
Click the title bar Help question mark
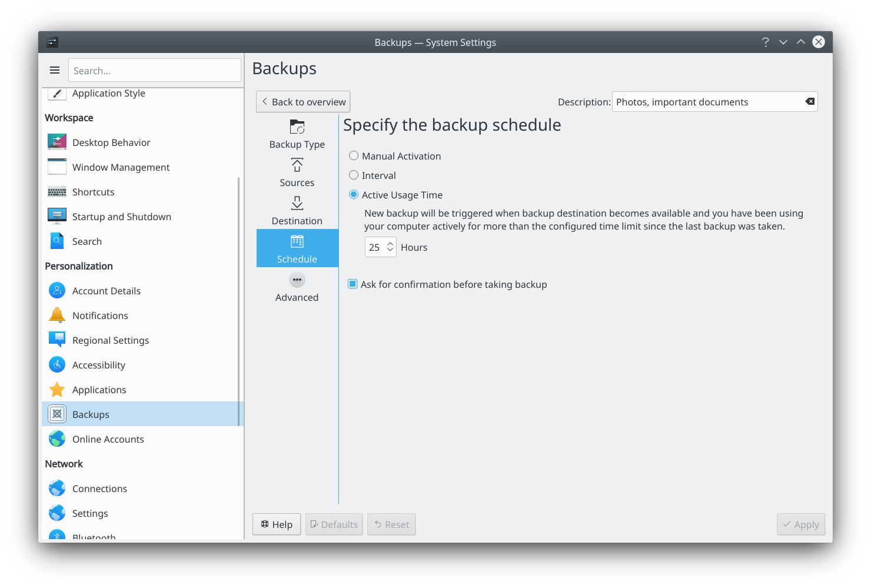[x=765, y=42]
